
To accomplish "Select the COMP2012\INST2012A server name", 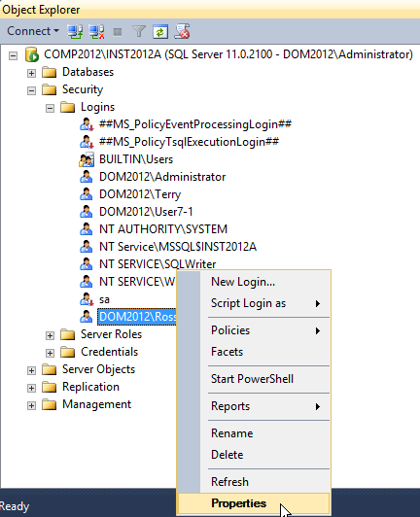I will tap(228, 54).
